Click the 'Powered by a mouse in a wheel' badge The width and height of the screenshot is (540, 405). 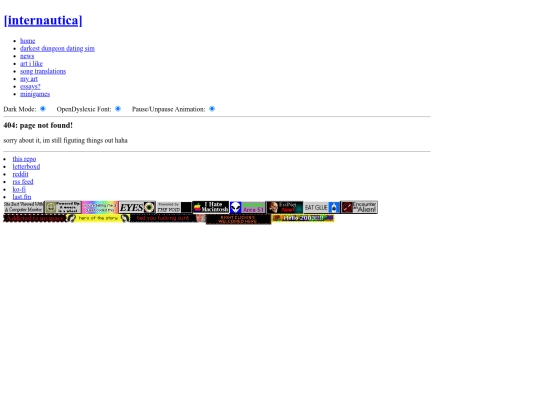[x=63, y=207]
